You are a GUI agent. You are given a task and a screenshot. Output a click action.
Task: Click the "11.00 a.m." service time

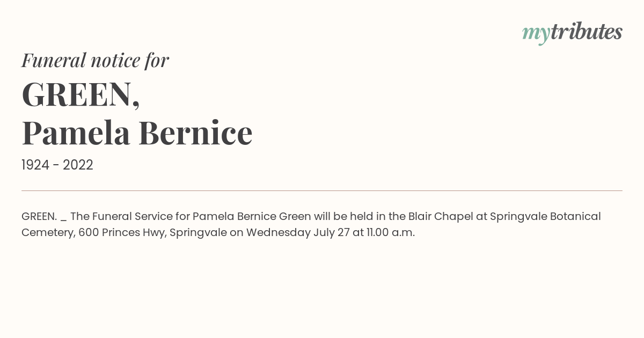(391, 233)
